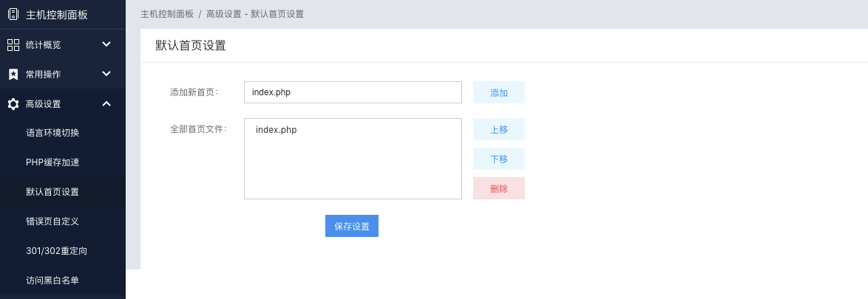Expand the 常用操作 chevron
Screen dimensions: 868x299
tap(107, 74)
